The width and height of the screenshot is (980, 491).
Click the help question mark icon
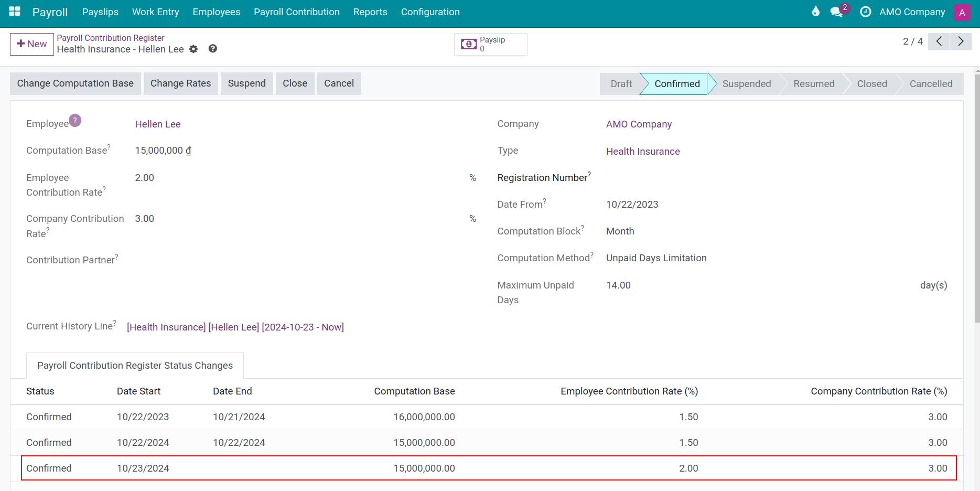(212, 48)
